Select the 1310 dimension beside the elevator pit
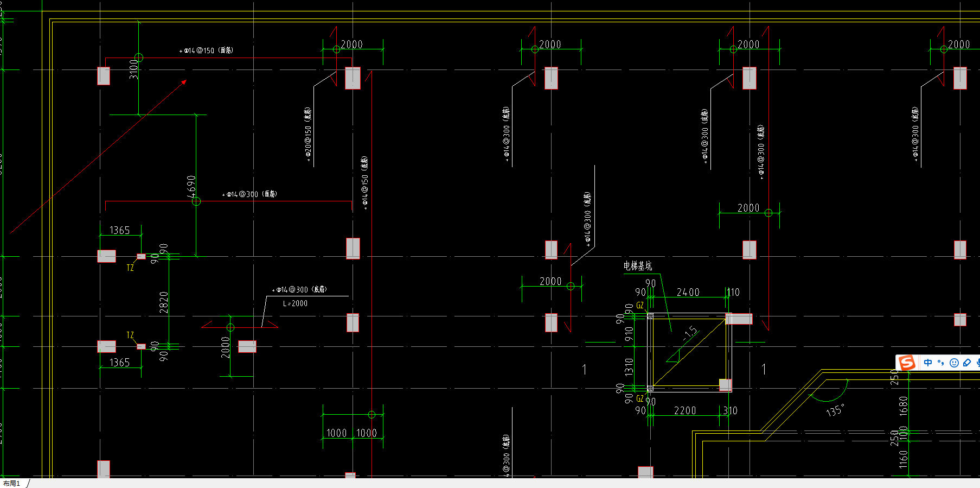The width and height of the screenshot is (980, 488). click(x=629, y=367)
